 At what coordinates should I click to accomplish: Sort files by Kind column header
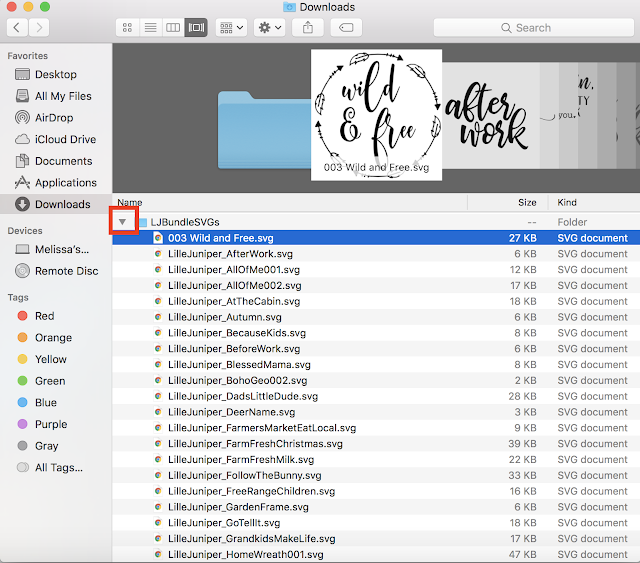coord(567,203)
